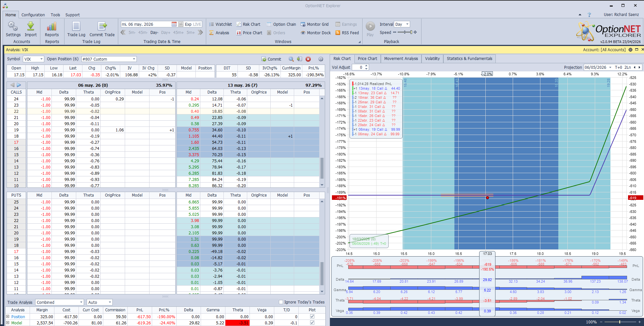Go to next expiration with right arrow
The image size is (644, 326).
pos(19,85)
